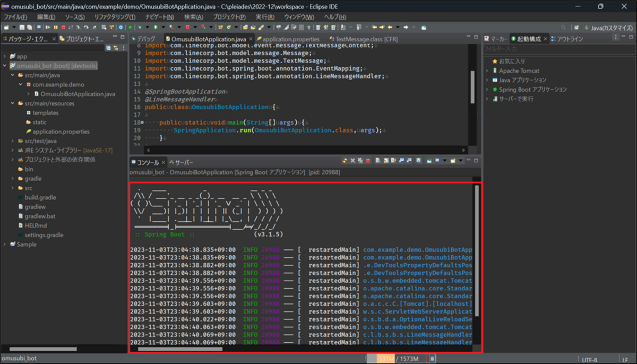Image resolution: width=637 pixels, height=364 pixels.
Task: Collapse the omusubi_bot project node
Action: pyautogui.click(x=5, y=66)
